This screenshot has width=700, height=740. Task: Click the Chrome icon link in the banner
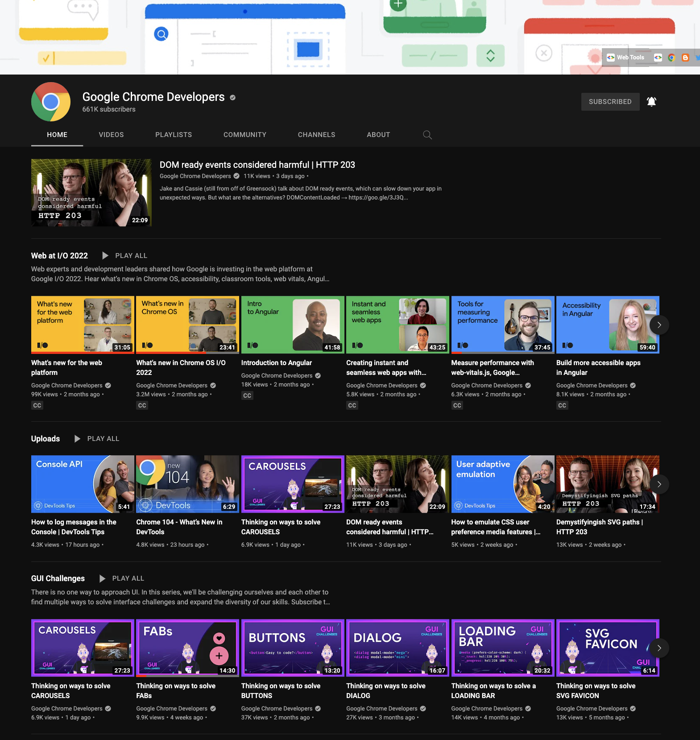click(671, 58)
